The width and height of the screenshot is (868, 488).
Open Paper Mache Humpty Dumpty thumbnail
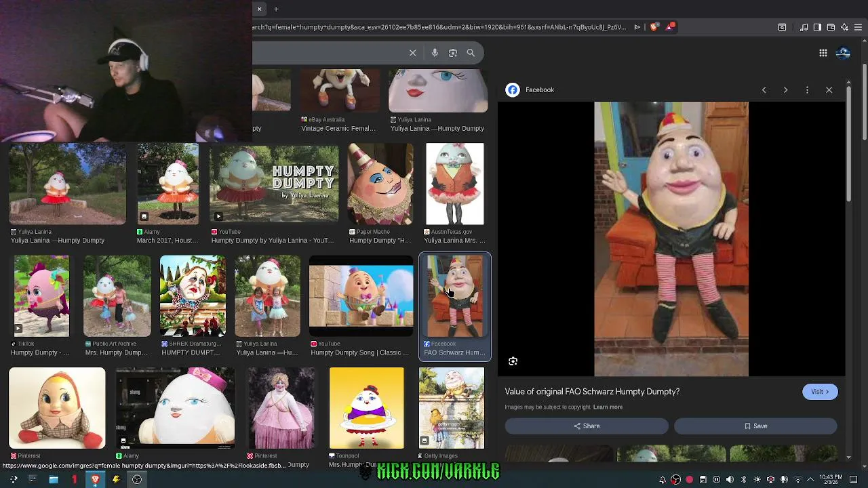(380, 184)
